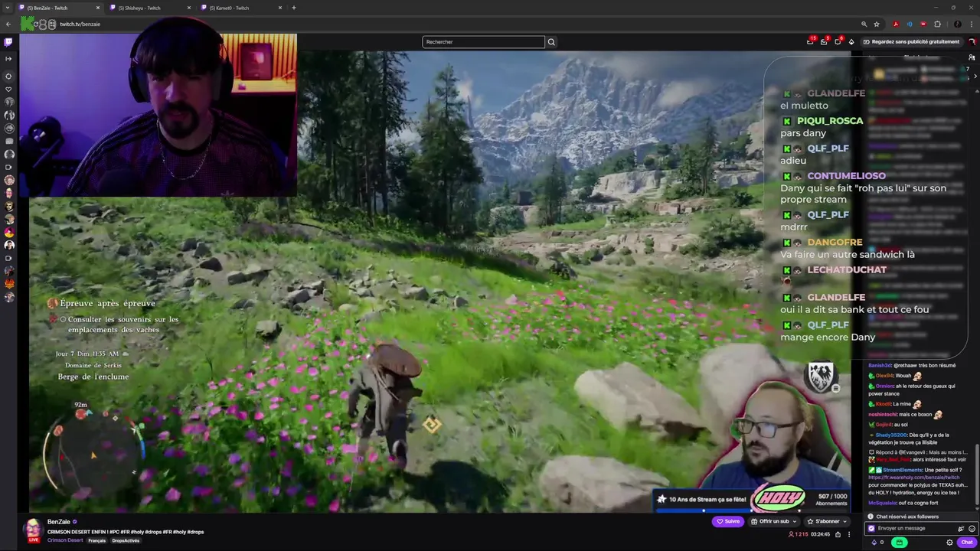The width and height of the screenshot is (980, 551).
Task: Open the Offrir un sub dropdown
Action: click(773, 521)
